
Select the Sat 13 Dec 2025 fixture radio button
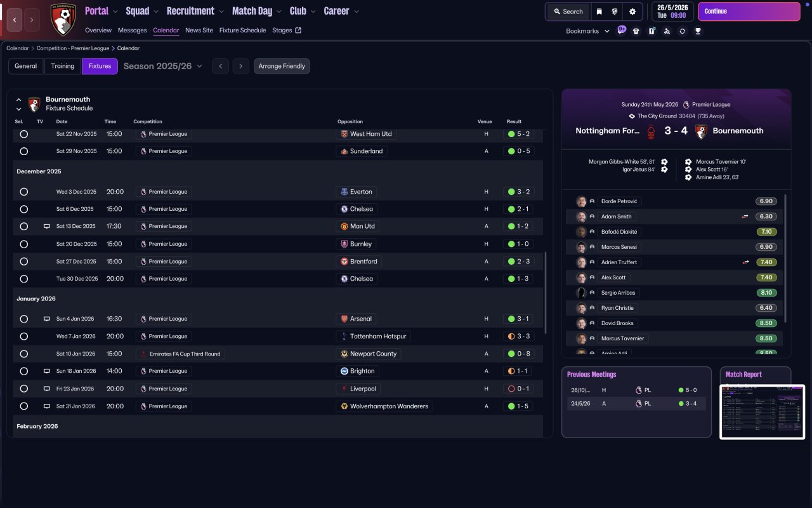click(24, 227)
